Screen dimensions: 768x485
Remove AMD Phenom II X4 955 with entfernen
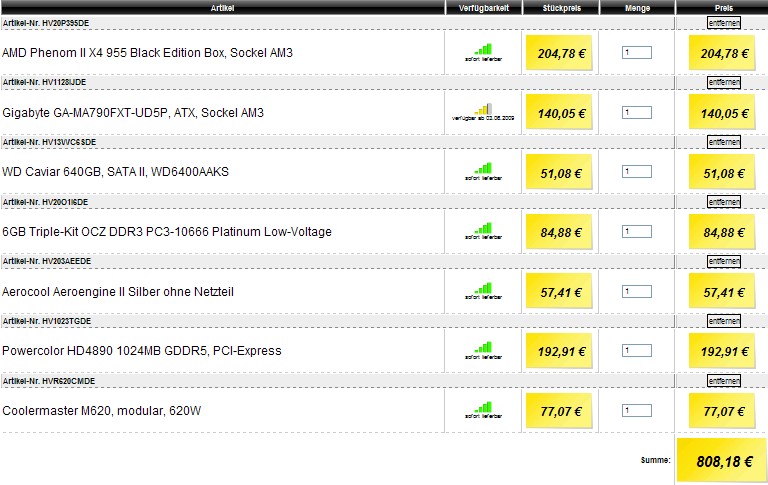pyautogui.click(x=724, y=23)
